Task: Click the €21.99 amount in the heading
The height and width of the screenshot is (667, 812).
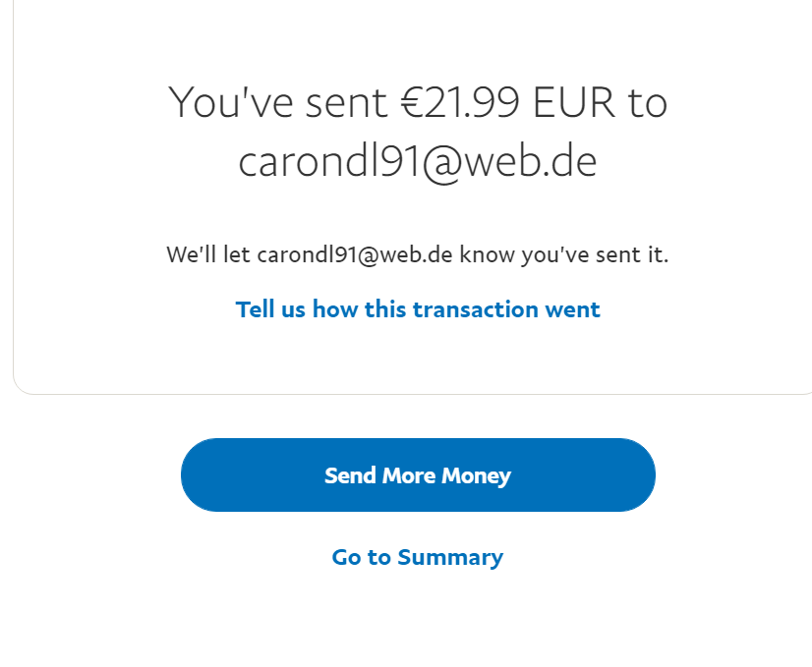Action: [x=461, y=102]
